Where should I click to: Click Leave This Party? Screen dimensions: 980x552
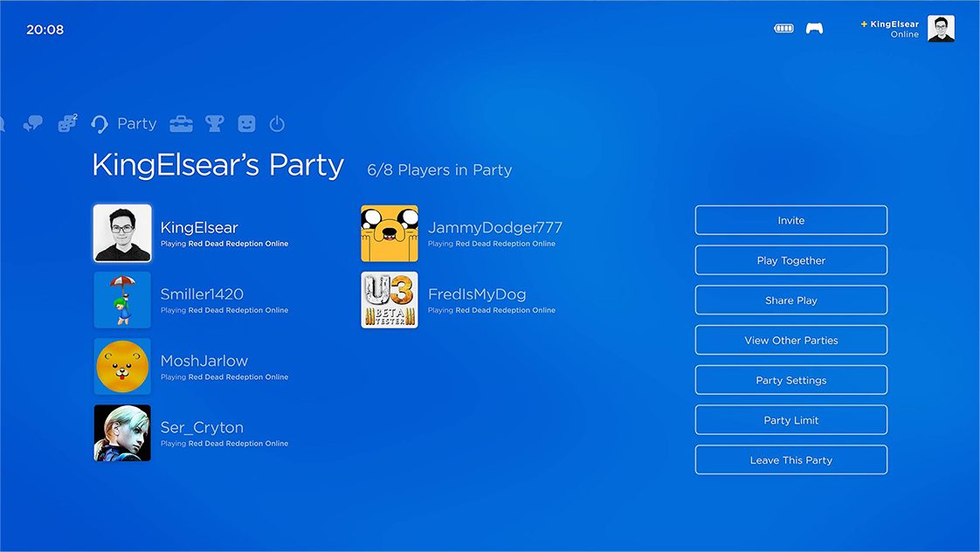tap(790, 460)
